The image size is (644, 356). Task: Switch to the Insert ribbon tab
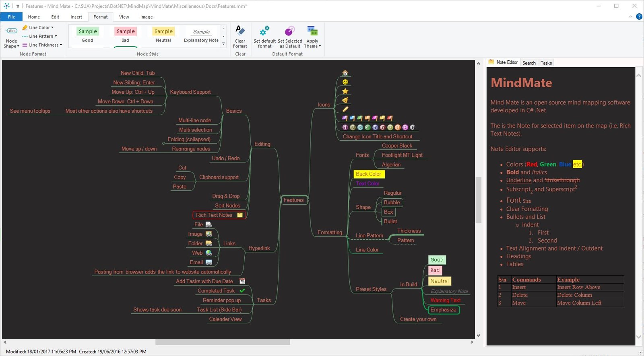(x=76, y=17)
